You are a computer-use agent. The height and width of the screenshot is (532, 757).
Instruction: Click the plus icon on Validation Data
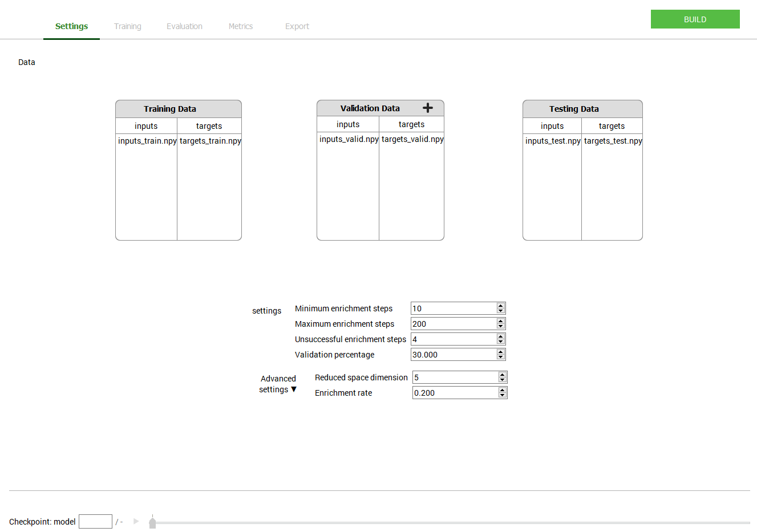(428, 108)
